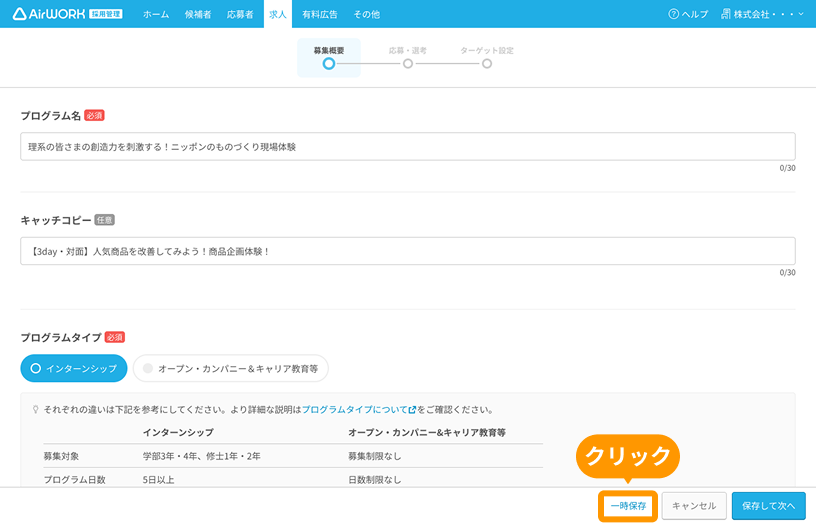This screenshot has height=530, width=816.
Task: Open the その他 menu
Action: (x=366, y=15)
